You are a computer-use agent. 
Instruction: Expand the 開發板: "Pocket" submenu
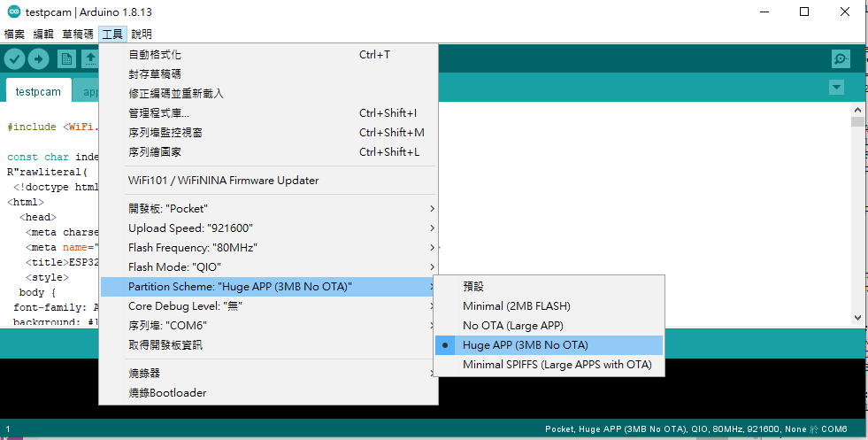[268, 209]
